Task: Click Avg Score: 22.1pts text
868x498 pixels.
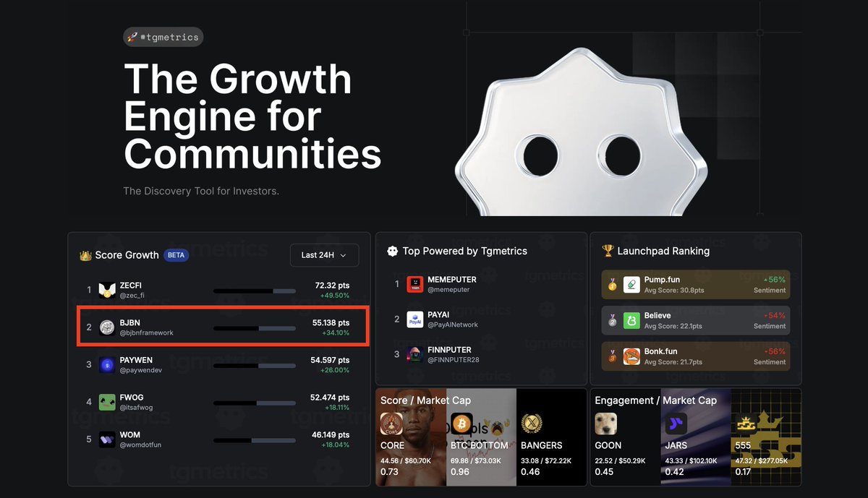Action: 673,326
